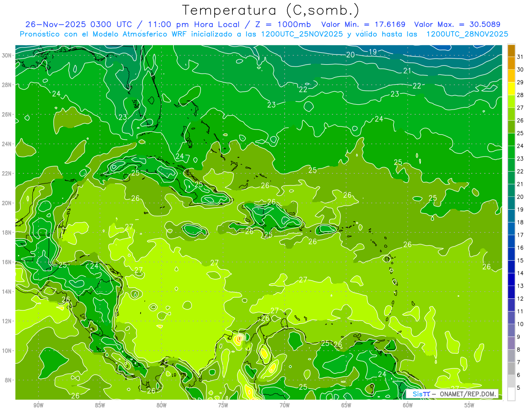Click the 65W longitude axis label

[346, 405]
